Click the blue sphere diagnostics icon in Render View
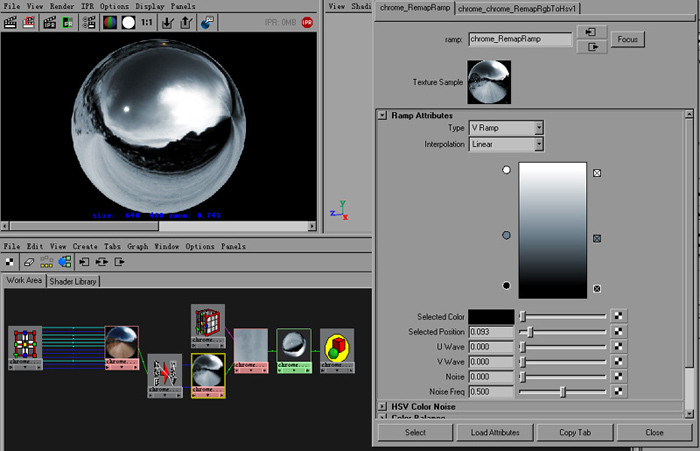The width and height of the screenshot is (700, 451). click(x=207, y=22)
